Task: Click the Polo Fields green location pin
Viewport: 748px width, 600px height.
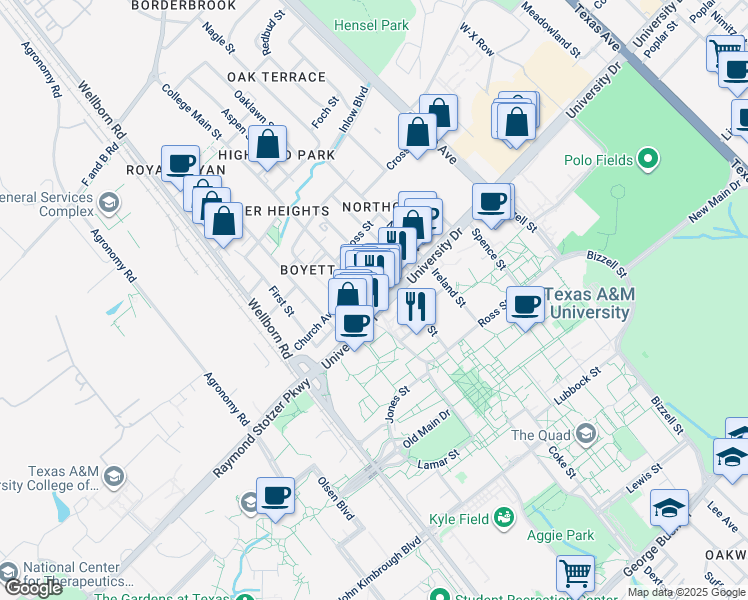Action: coord(648,160)
